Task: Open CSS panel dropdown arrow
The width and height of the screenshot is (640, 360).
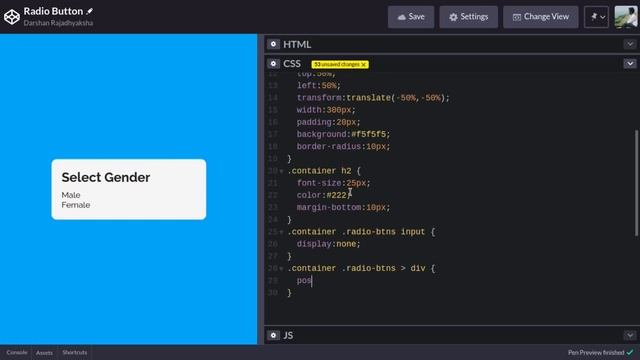Action: tap(630, 64)
